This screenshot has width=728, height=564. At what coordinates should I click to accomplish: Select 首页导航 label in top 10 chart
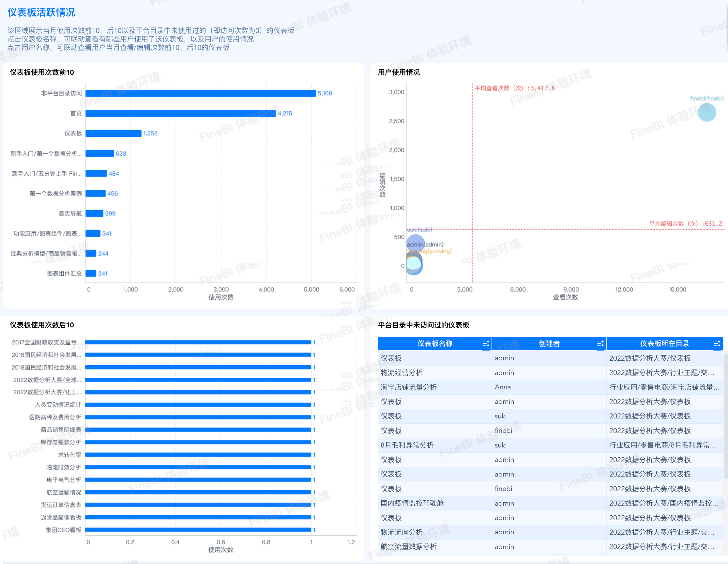pyautogui.click(x=70, y=213)
